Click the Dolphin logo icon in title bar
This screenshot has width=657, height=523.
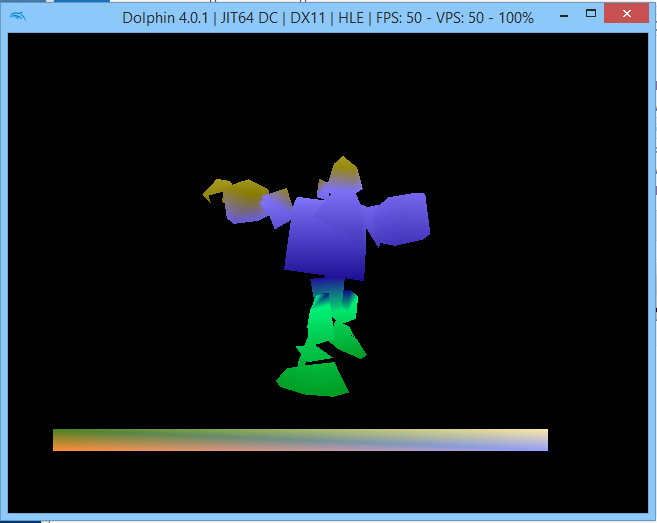[x=18, y=16]
